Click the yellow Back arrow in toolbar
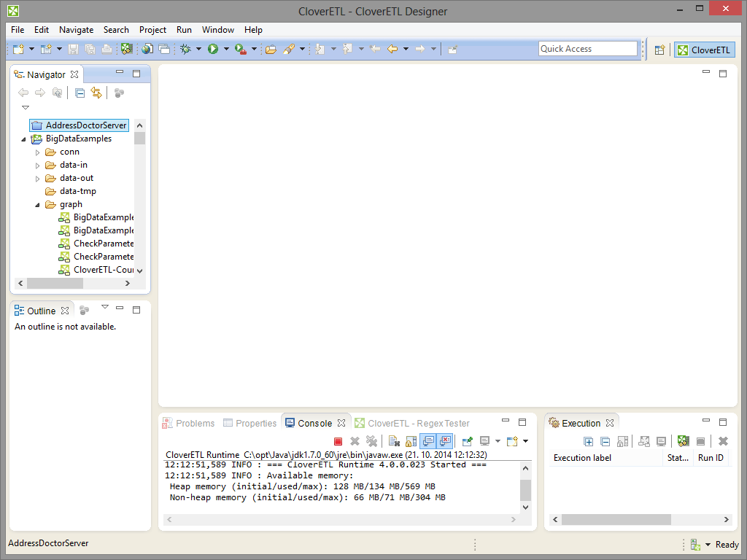747x560 pixels. pos(392,49)
